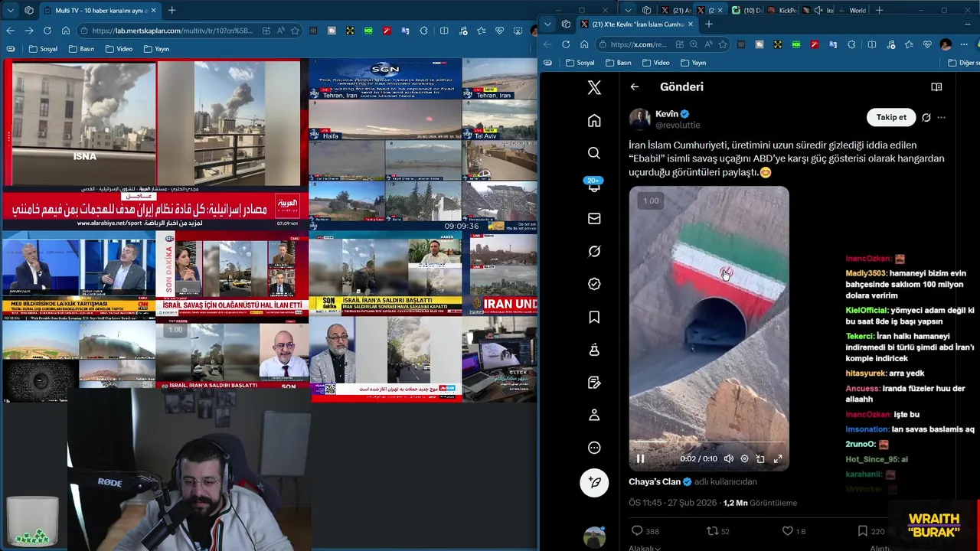This screenshot has width=980, height=551.
Task: Reload the Multi TV page
Action: 47,31
